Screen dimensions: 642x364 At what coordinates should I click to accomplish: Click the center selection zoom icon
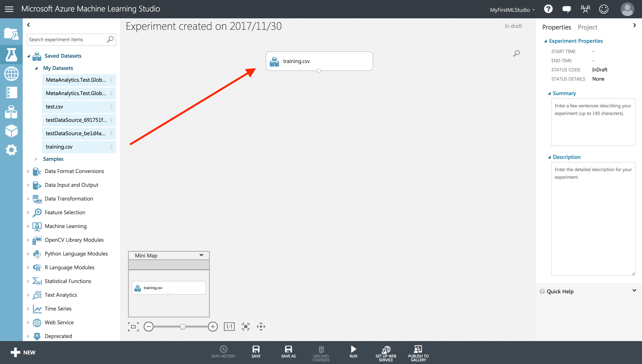246,327
